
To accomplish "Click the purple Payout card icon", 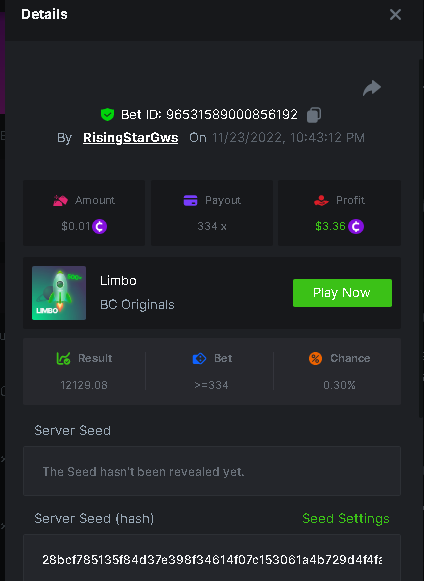I will 191,200.
